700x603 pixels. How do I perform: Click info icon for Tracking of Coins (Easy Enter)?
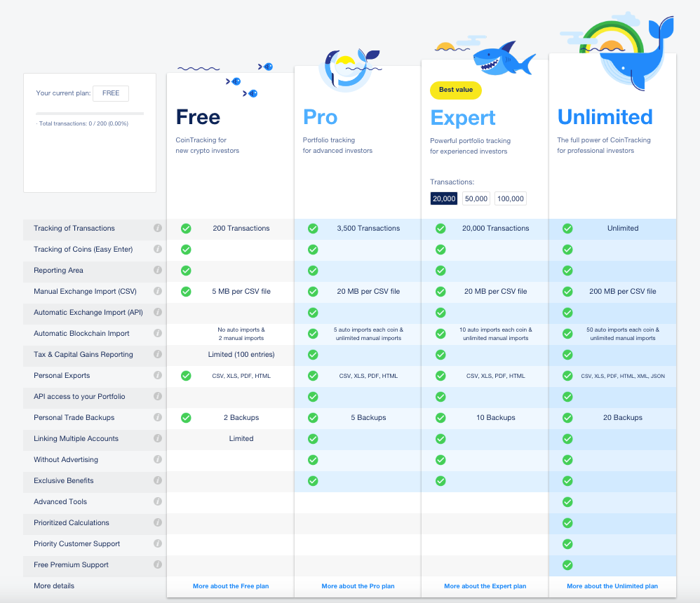[x=158, y=249]
